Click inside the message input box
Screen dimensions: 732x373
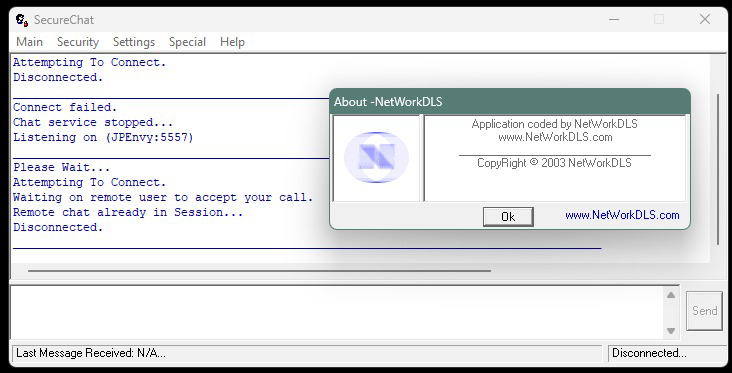[337, 312]
